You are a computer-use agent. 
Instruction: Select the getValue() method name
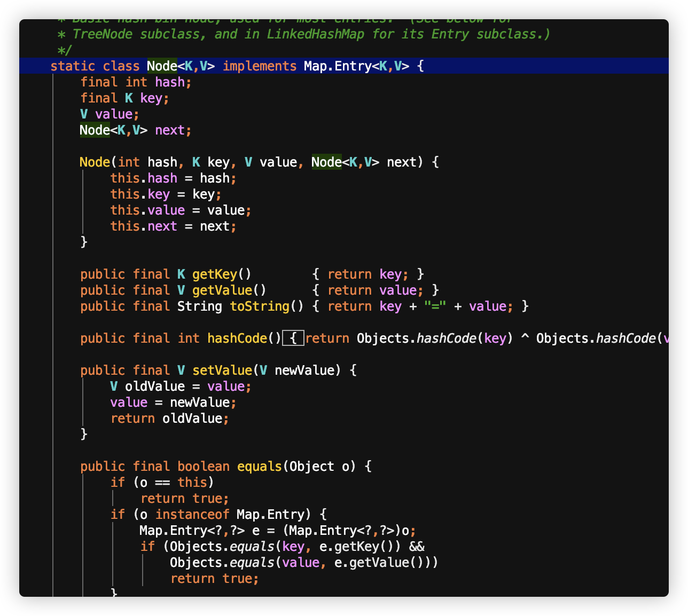(222, 290)
